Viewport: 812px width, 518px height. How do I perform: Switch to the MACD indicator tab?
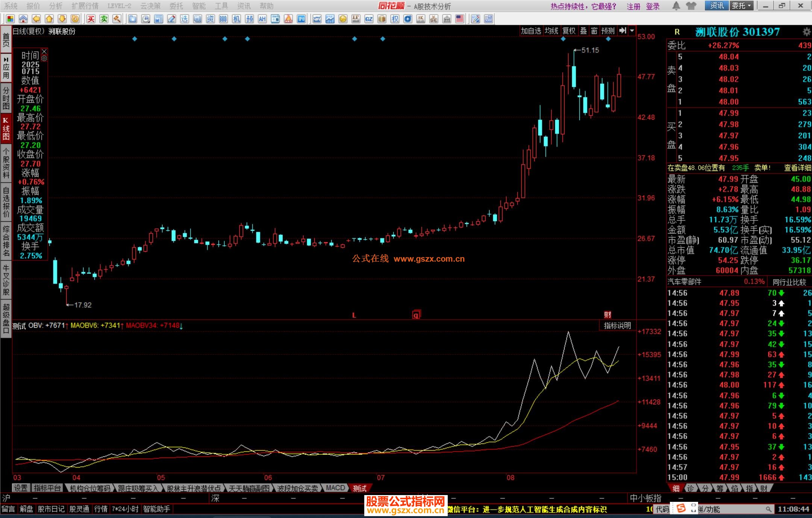click(335, 488)
